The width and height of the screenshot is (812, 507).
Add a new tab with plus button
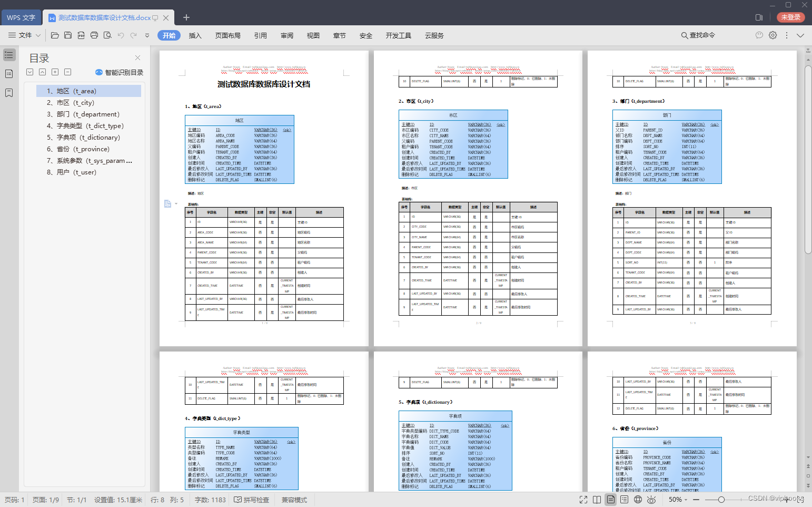[x=186, y=17]
